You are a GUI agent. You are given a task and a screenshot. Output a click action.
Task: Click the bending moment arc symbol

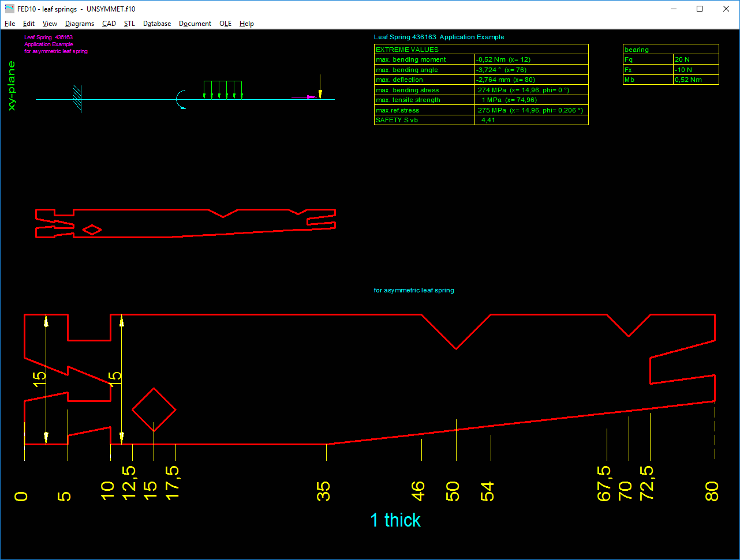click(181, 99)
